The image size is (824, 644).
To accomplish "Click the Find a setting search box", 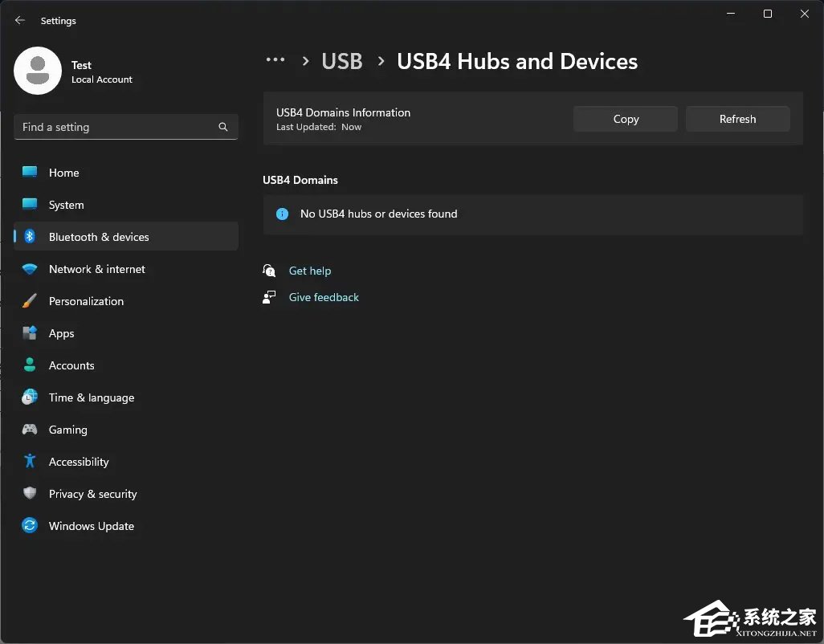I will pos(125,127).
